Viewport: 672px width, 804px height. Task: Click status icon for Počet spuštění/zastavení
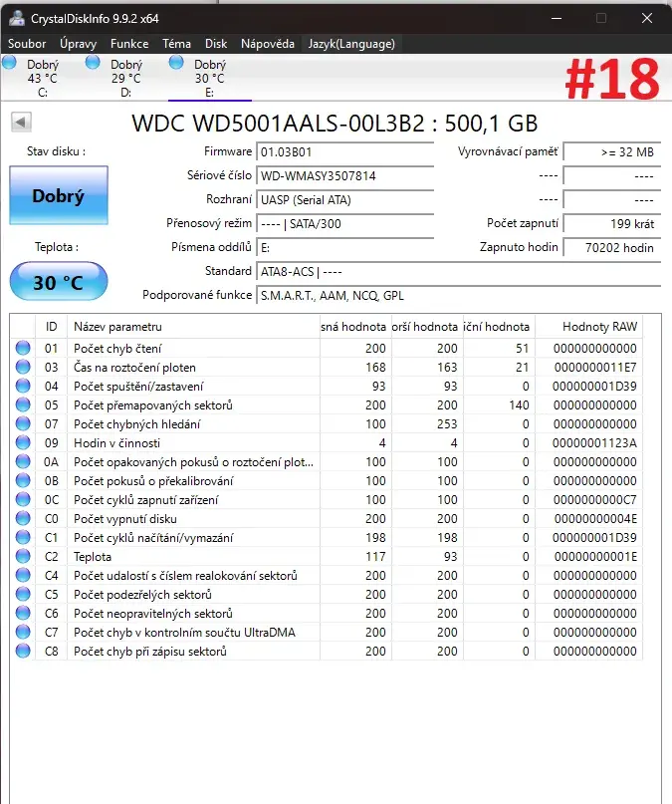[x=23, y=386]
